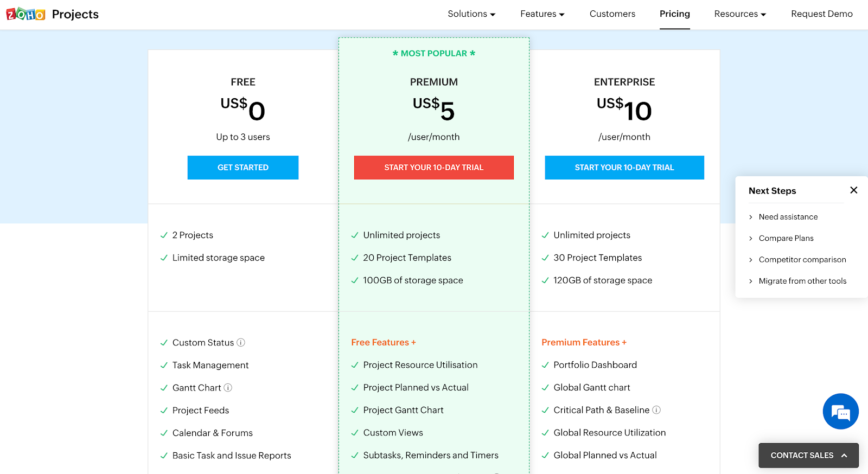
Task: Close the Next Steps panel
Action: click(853, 190)
